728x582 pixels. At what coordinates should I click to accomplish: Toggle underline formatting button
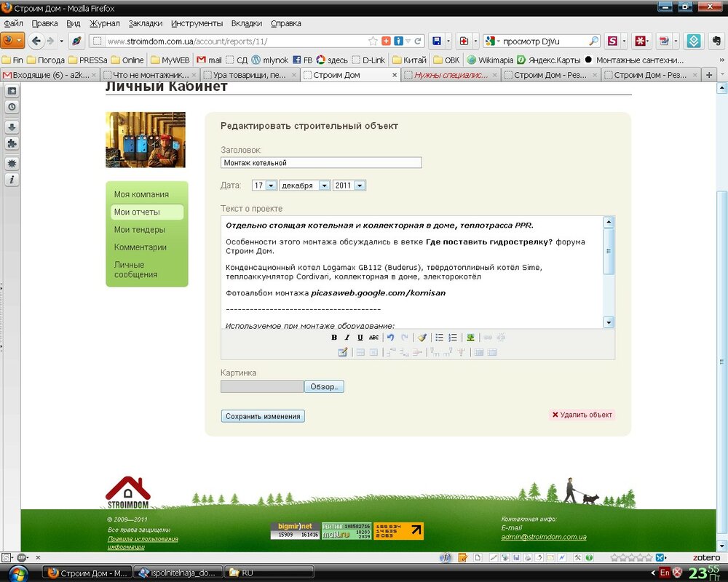(x=360, y=338)
